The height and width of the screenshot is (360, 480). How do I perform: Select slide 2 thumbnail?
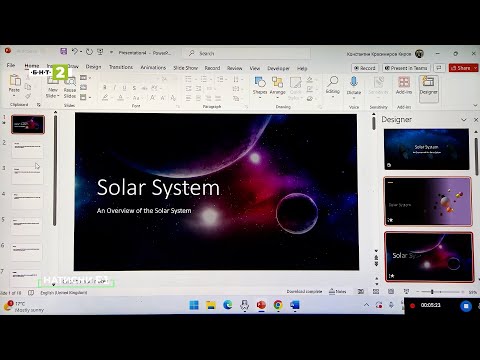(x=27, y=149)
